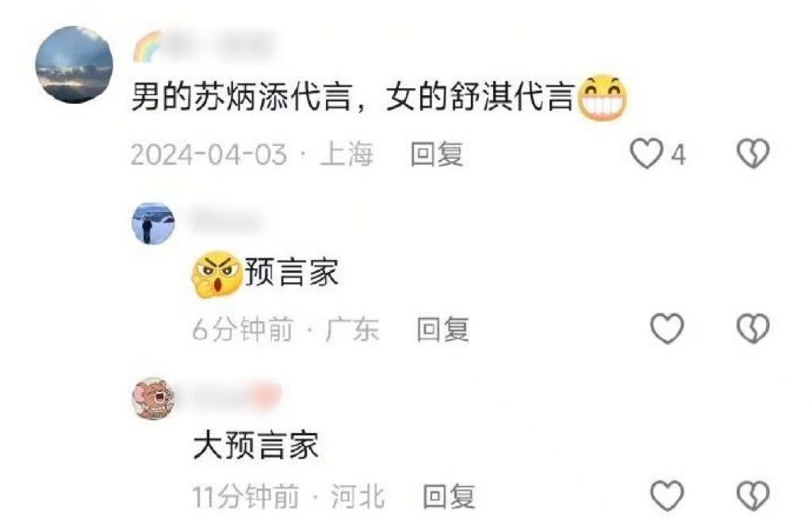Screen dimensions: 812x529
Task: Click the grinning emoji after 舒淇代言
Action: pyautogui.click(x=603, y=98)
